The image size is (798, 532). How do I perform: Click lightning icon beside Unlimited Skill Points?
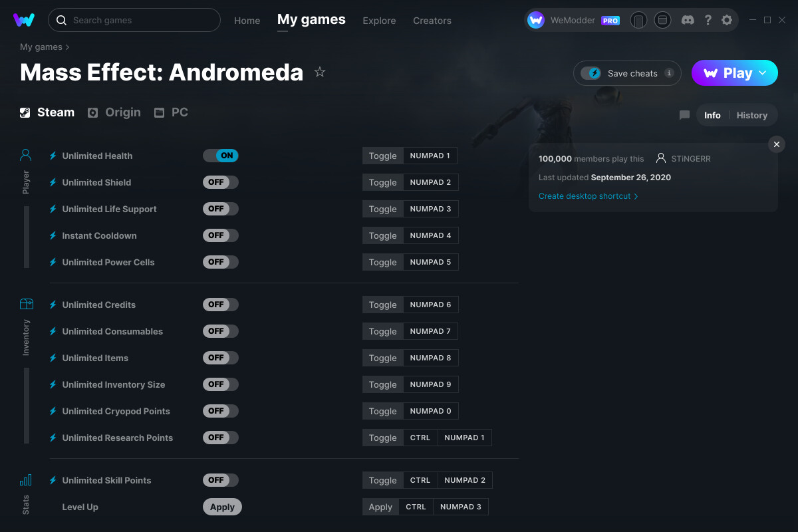(x=53, y=480)
